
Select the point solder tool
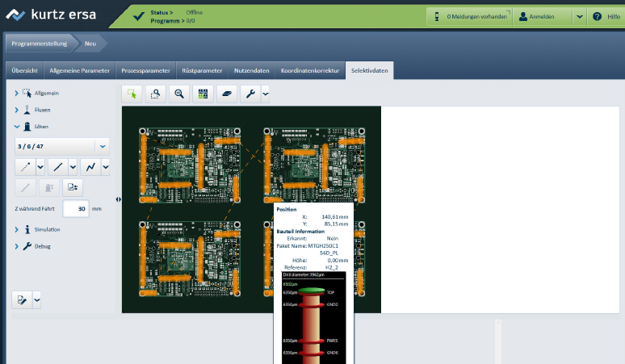point(25,167)
